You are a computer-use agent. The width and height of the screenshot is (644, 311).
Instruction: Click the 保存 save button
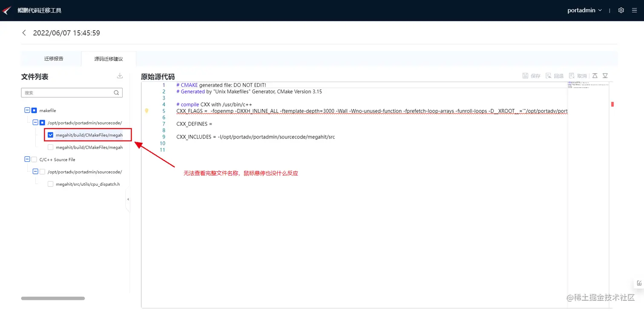[x=532, y=76]
